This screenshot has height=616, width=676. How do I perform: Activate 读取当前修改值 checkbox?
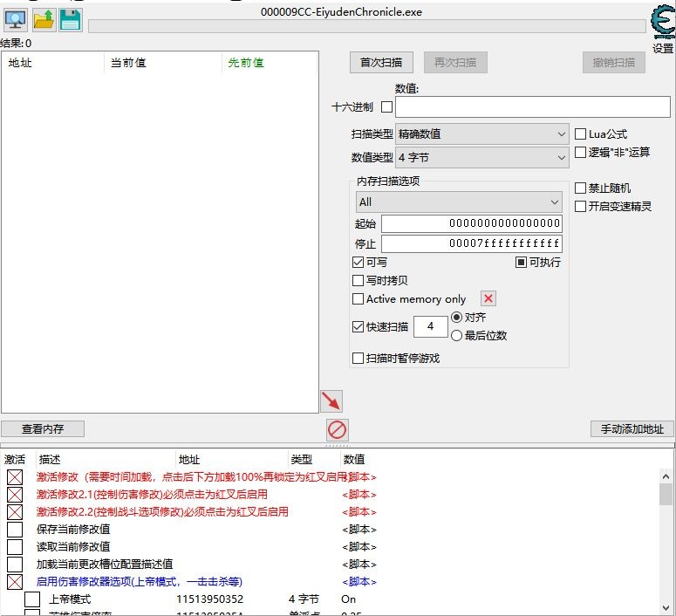point(15,546)
